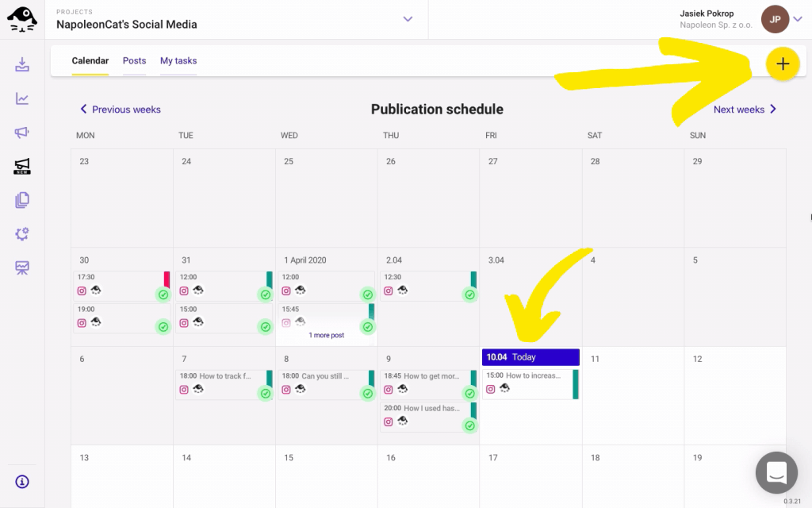
Task: Click the info icon in the sidebar
Action: (x=21, y=482)
